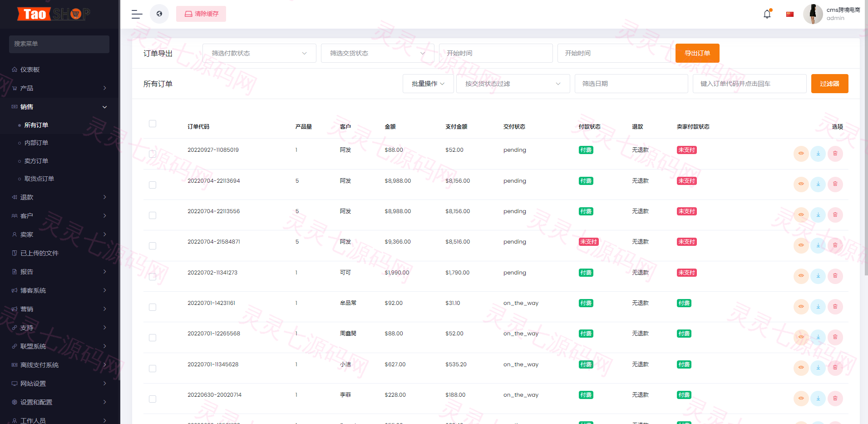Delete order 20220704-21584871

835,245
